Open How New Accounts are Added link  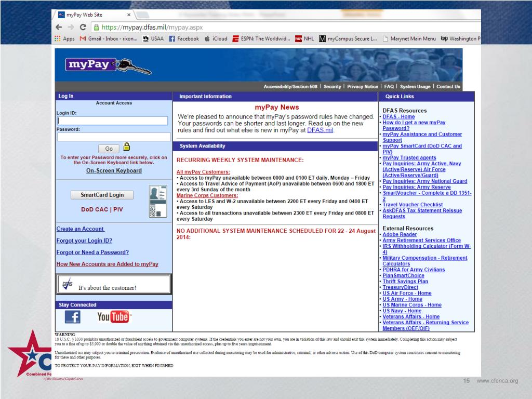point(107,264)
